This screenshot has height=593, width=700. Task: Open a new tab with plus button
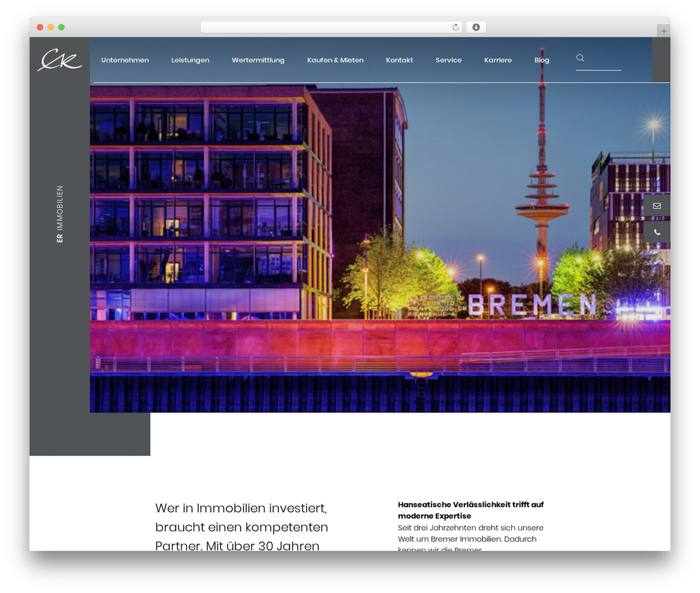point(663,31)
